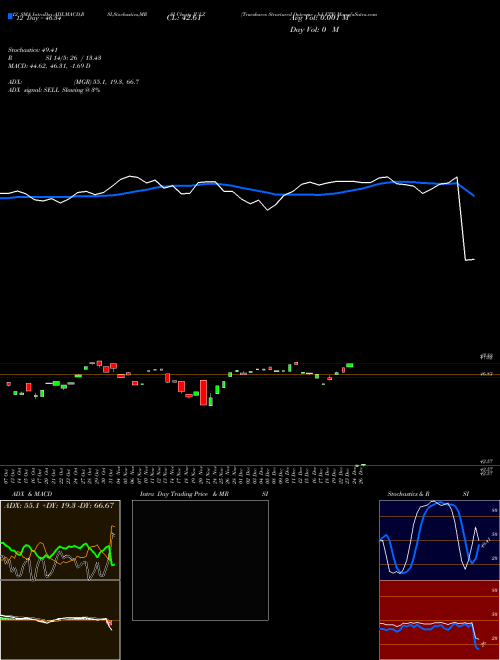Click the (MGR) 55.1, 19.3, 66.7 values

click(x=106, y=82)
